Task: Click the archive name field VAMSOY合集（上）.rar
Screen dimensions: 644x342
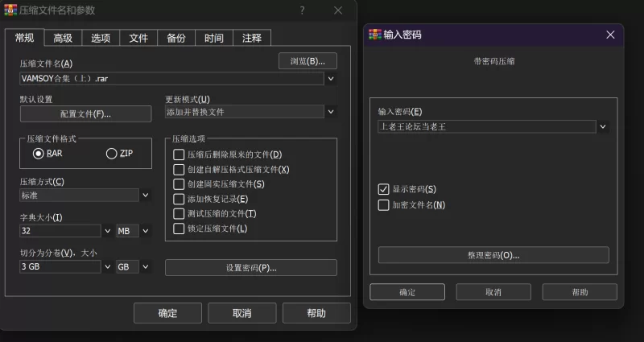Action: click(171, 78)
